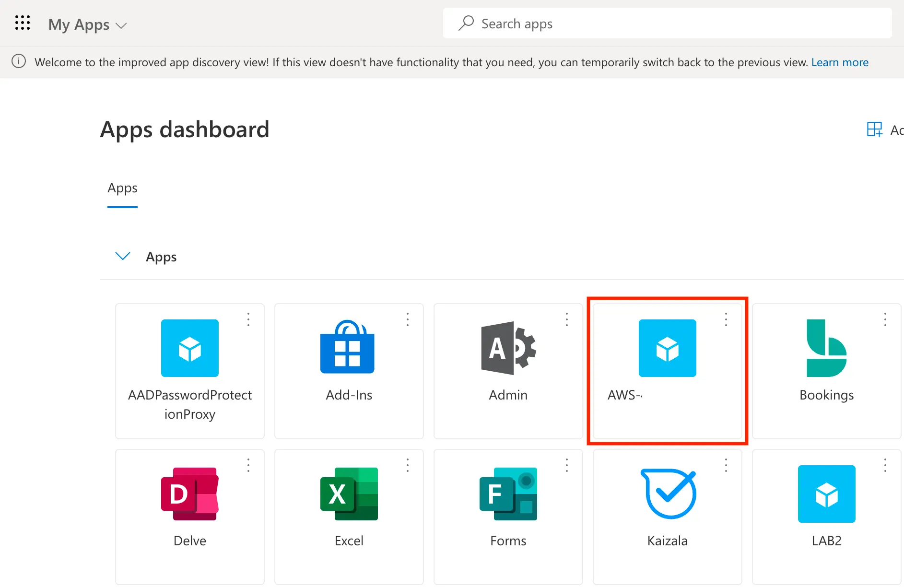Launch the Forms app
Image resolution: width=904 pixels, height=588 pixels.
click(508, 494)
